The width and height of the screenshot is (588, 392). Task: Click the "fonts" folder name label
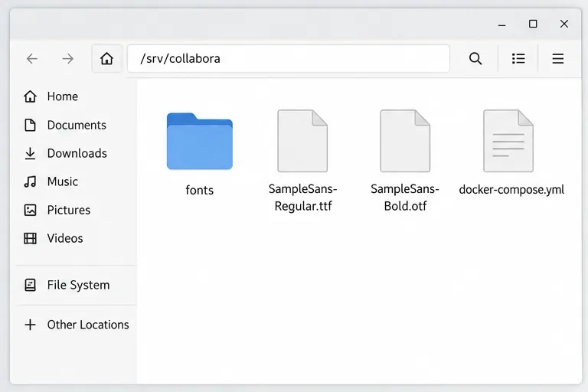[200, 190]
